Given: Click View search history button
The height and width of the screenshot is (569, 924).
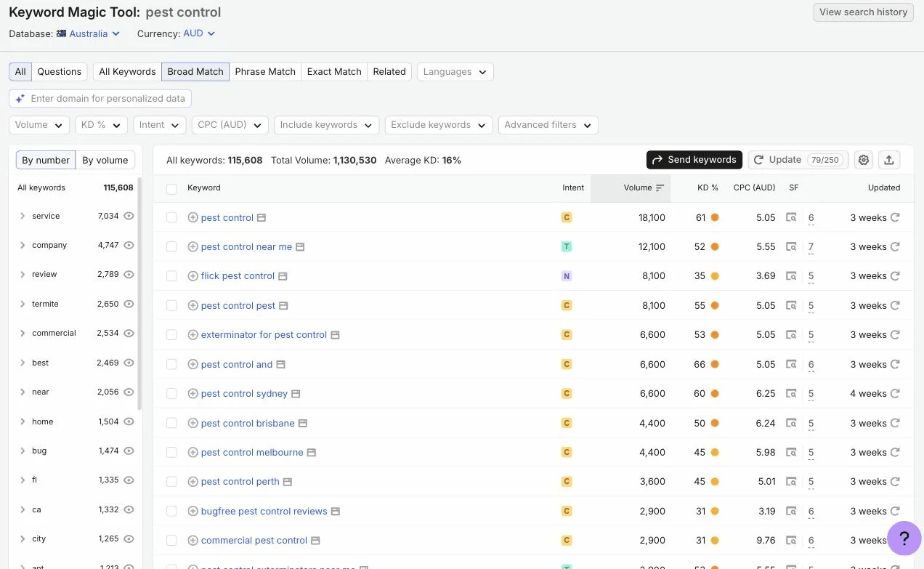Looking at the screenshot, I should [863, 12].
